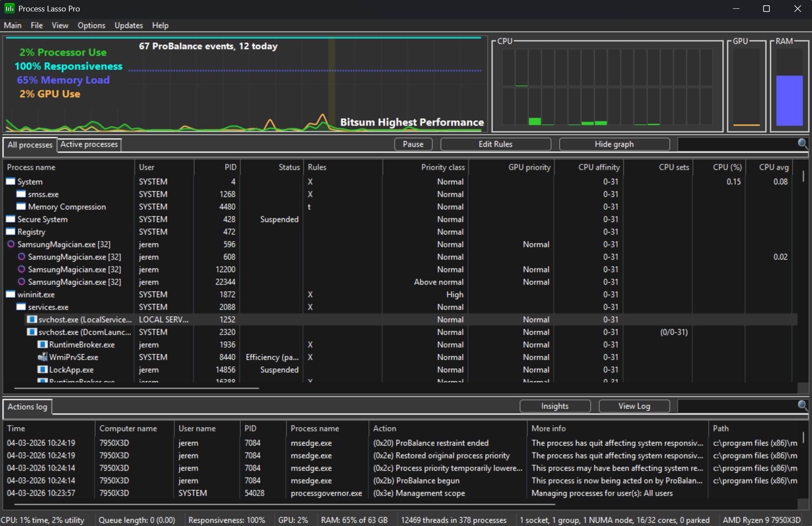
Task: Click the search magnifier next to View Log
Action: (802, 405)
